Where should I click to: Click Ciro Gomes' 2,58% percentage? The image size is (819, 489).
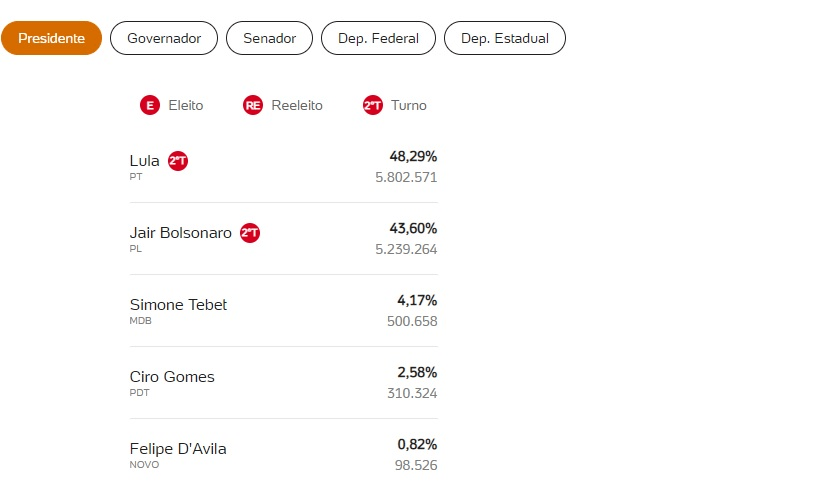(x=417, y=373)
